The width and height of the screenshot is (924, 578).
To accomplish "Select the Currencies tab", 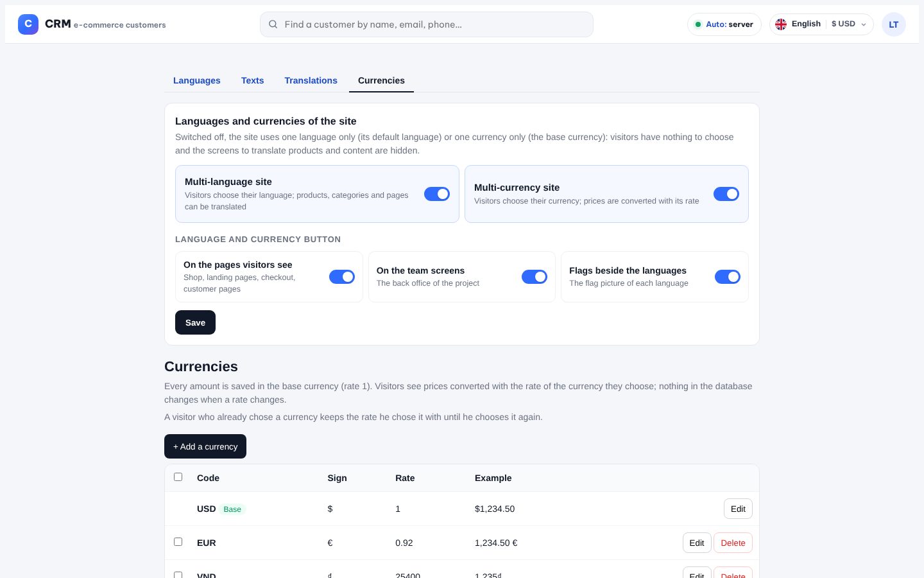I will [381, 80].
